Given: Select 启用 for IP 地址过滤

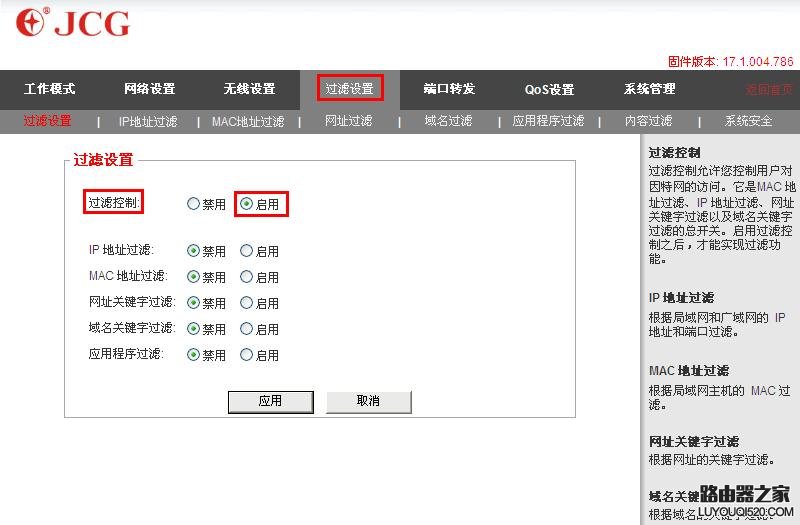Looking at the screenshot, I should [x=246, y=251].
